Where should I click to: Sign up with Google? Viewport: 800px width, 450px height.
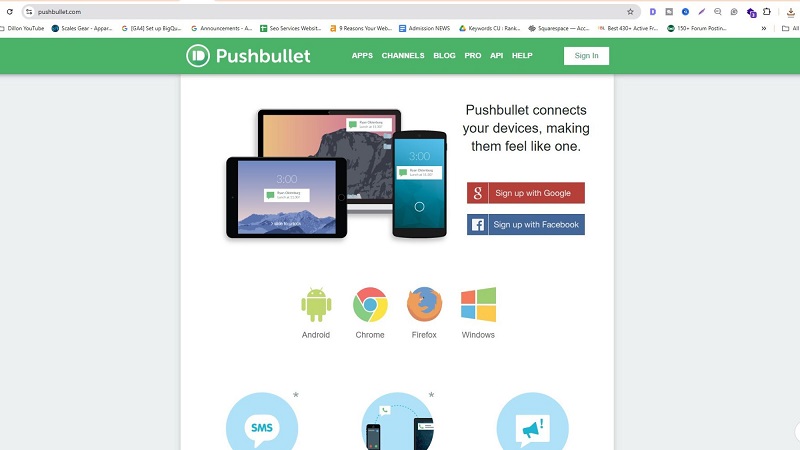point(526,193)
